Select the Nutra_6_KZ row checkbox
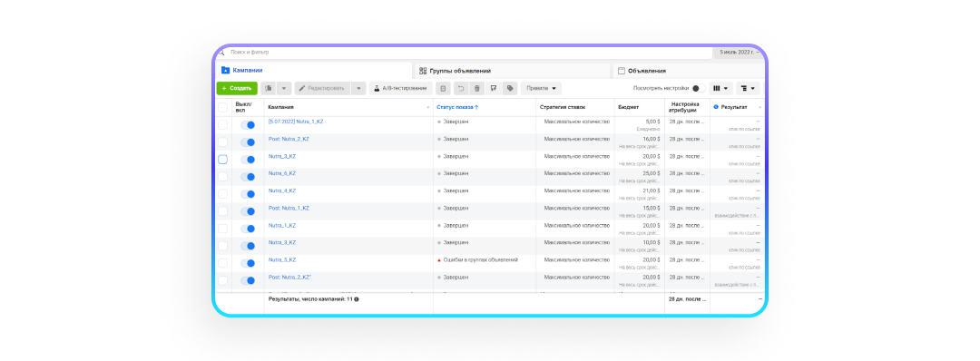This screenshot has height=361, width=980. pyautogui.click(x=222, y=177)
